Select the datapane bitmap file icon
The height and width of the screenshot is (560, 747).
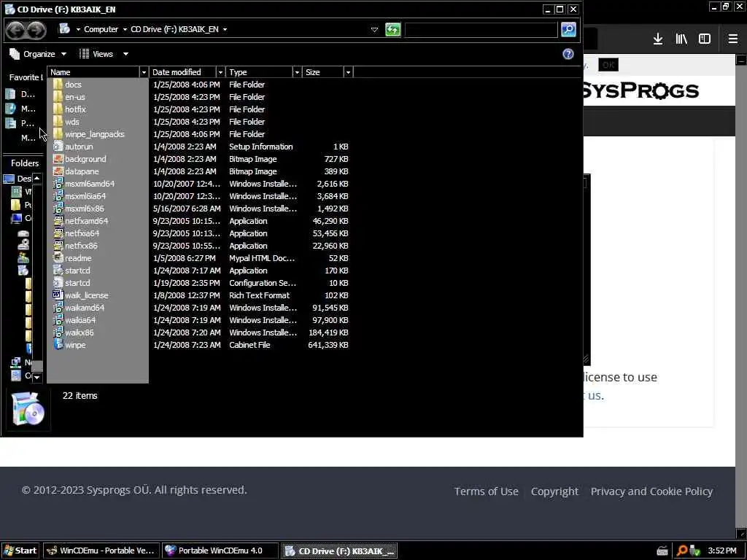tap(58, 171)
